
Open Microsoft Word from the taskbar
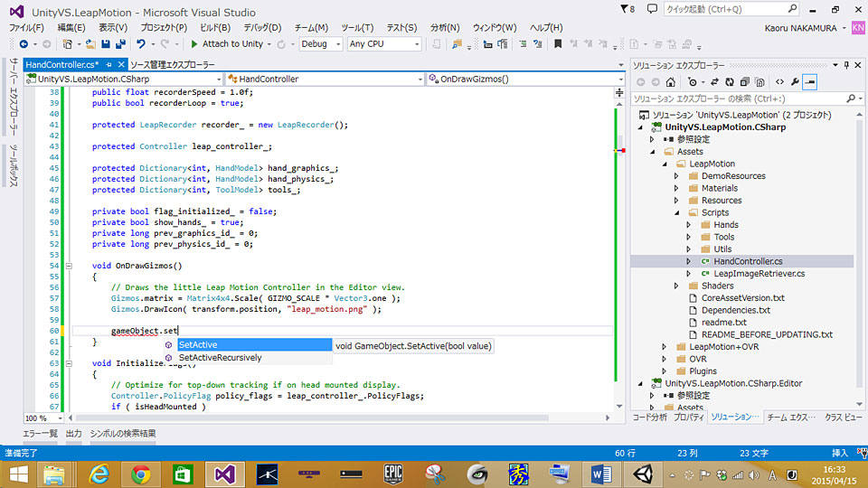pyautogui.click(x=600, y=474)
